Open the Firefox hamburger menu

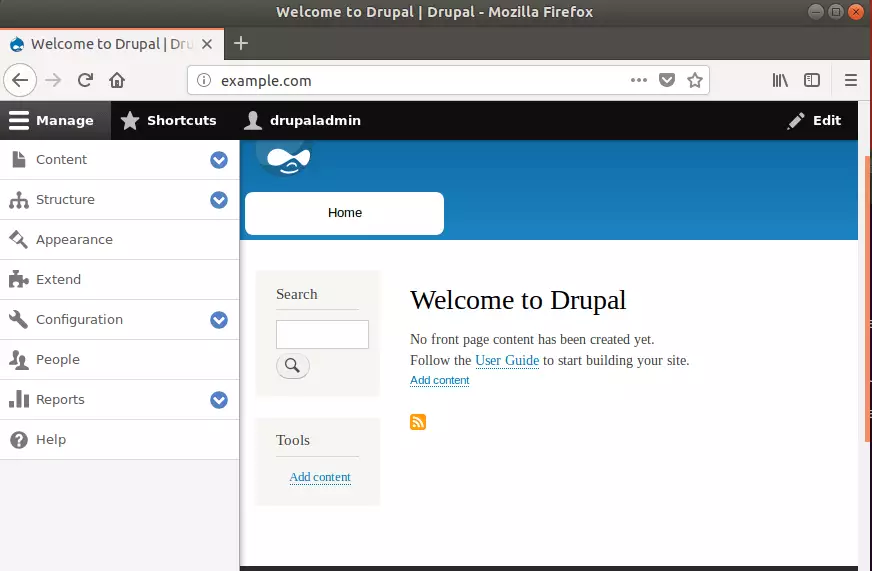850,81
